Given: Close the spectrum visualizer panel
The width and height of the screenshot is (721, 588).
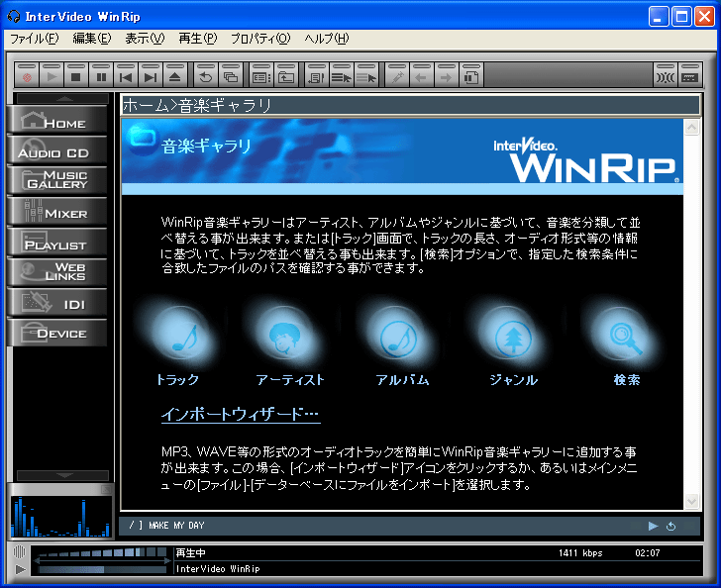Looking at the screenshot, I should (x=106, y=489).
